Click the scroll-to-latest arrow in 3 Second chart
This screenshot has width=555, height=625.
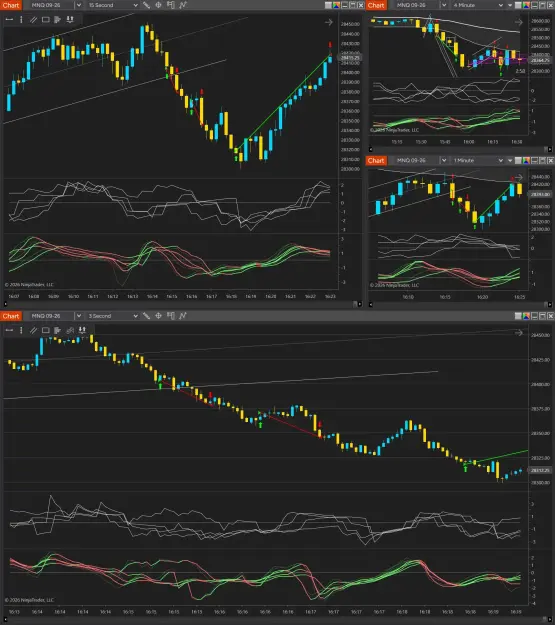coord(519,332)
